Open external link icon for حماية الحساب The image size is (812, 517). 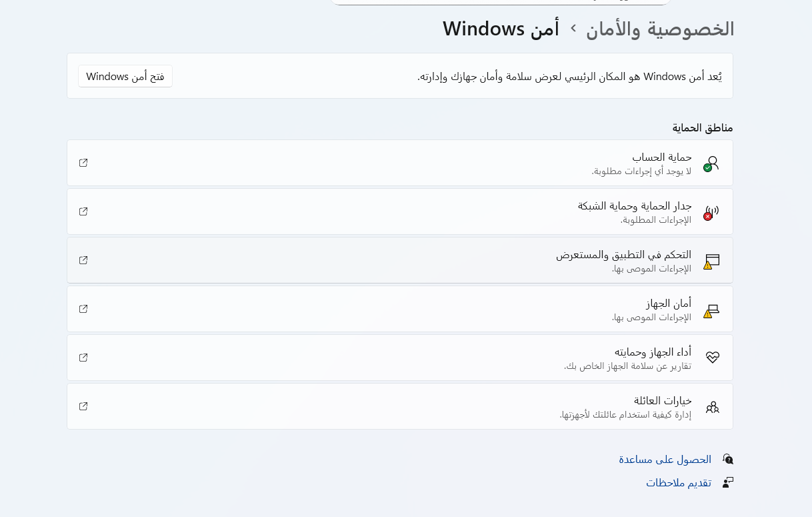[83, 163]
